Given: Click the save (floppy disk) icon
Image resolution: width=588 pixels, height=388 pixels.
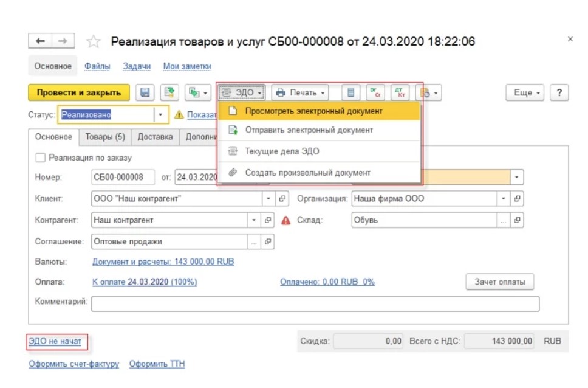Looking at the screenshot, I should point(145,92).
